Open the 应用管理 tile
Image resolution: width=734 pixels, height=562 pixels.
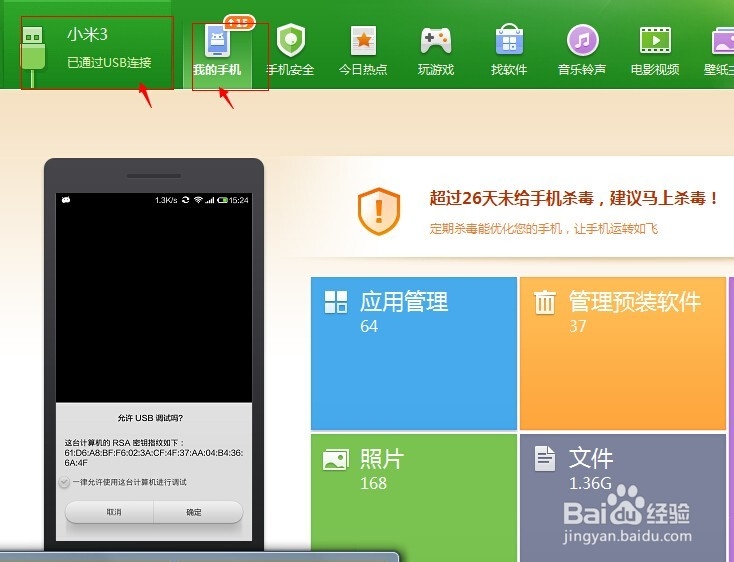coord(414,353)
